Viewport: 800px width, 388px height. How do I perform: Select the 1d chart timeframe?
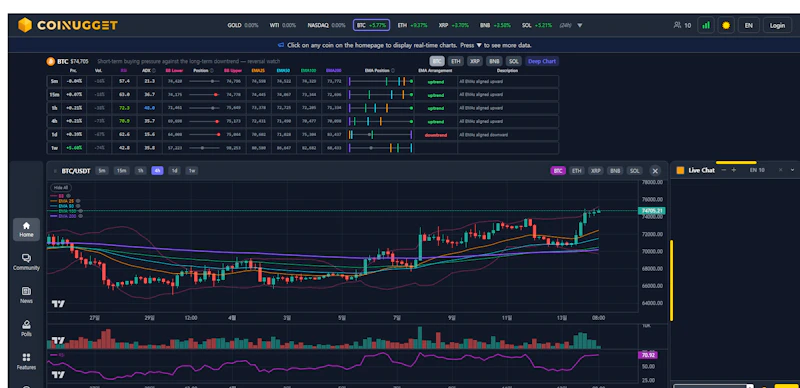pos(174,171)
